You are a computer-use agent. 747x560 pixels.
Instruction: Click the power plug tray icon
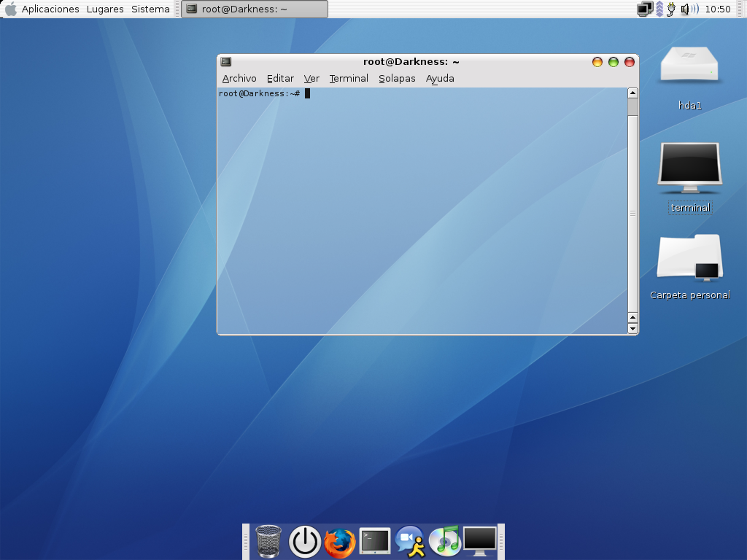[671, 9]
